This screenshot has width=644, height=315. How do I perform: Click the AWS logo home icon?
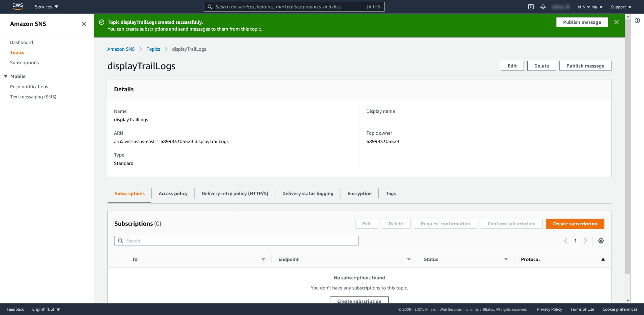(x=18, y=6)
